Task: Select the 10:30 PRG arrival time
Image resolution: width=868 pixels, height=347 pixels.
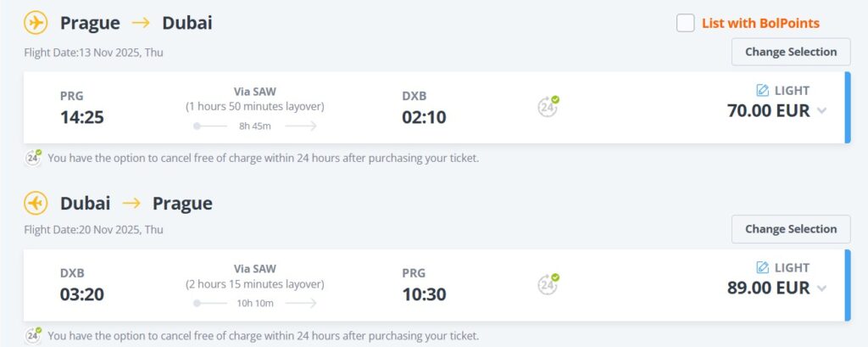Action: pos(424,294)
